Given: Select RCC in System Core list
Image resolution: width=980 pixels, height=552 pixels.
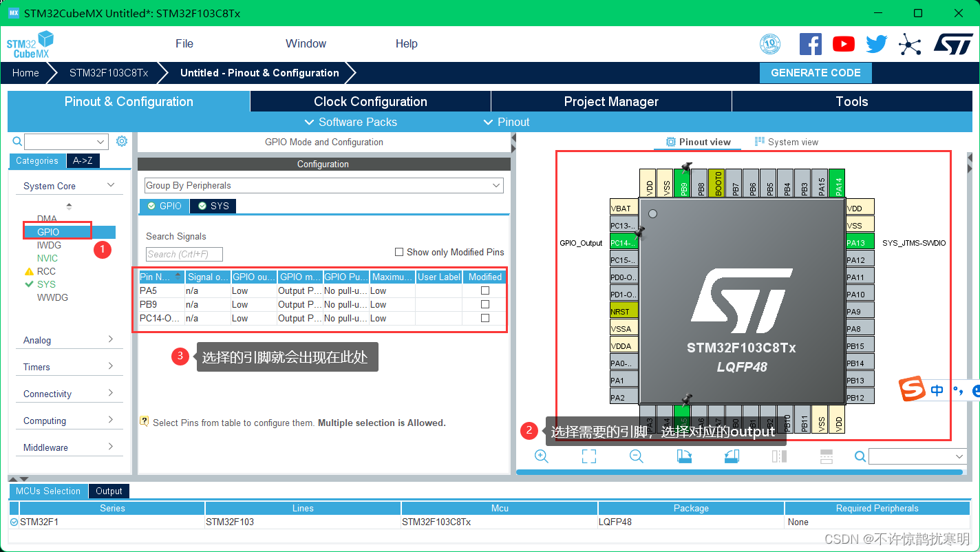Looking at the screenshot, I should [46, 271].
